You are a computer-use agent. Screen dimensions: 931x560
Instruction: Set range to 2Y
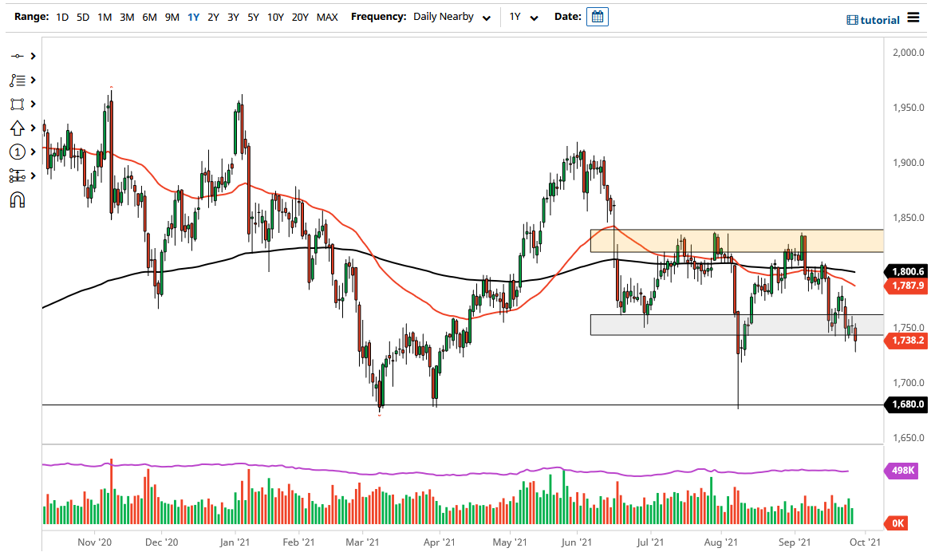click(213, 18)
